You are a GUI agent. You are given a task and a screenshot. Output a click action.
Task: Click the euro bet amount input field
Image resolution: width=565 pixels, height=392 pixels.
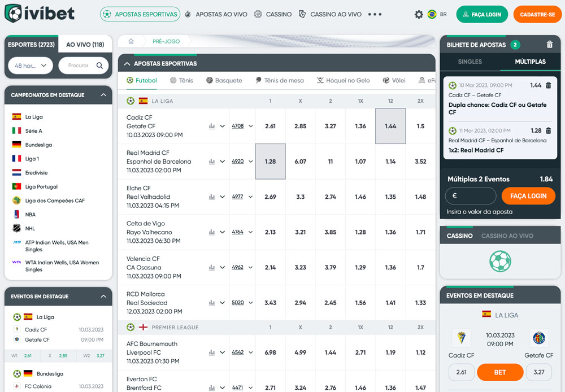[471, 196]
